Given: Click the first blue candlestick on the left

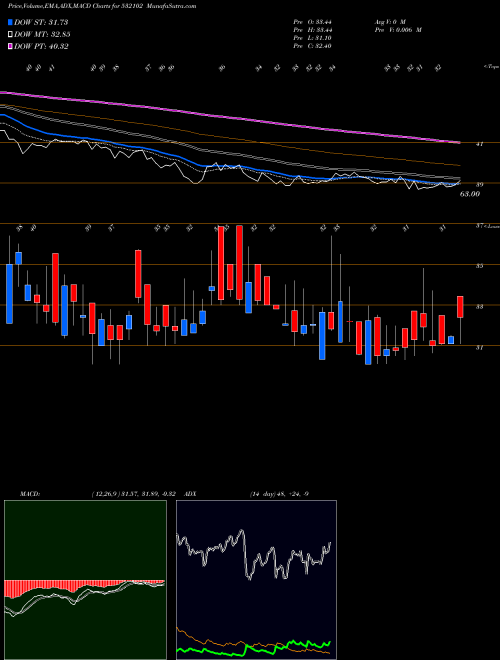Looking at the screenshot, I should point(9,294).
